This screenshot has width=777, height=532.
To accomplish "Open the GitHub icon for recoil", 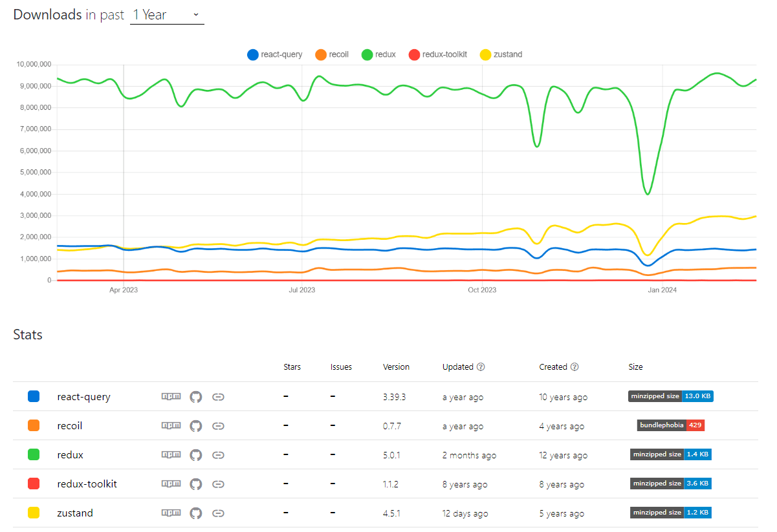I will (x=196, y=426).
